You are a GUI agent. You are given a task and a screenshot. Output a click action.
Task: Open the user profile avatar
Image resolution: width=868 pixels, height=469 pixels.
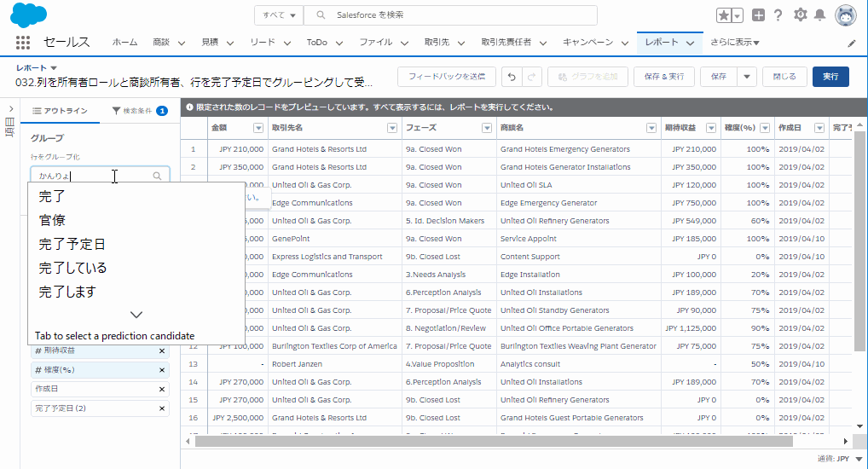coord(845,15)
